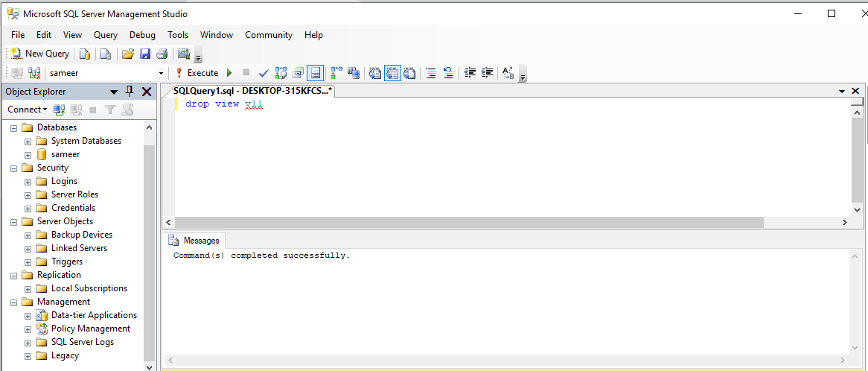Toggle Include Actual Execution Plan

coord(336,72)
